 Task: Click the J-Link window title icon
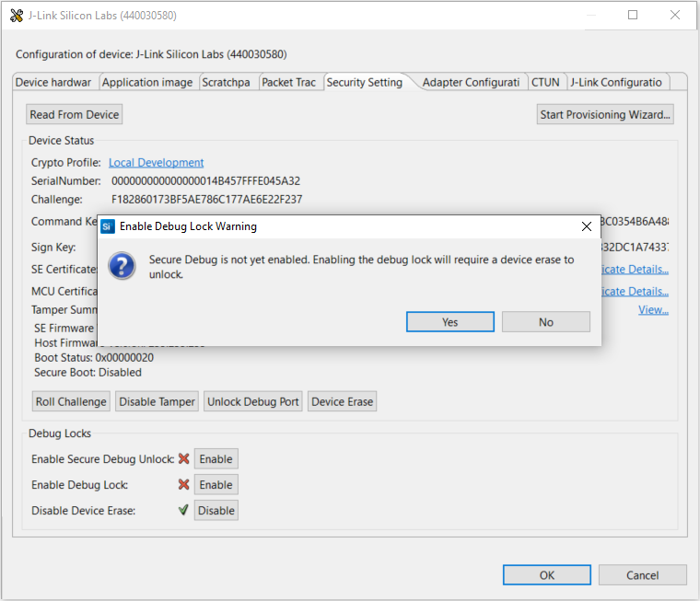click(x=16, y=16)
